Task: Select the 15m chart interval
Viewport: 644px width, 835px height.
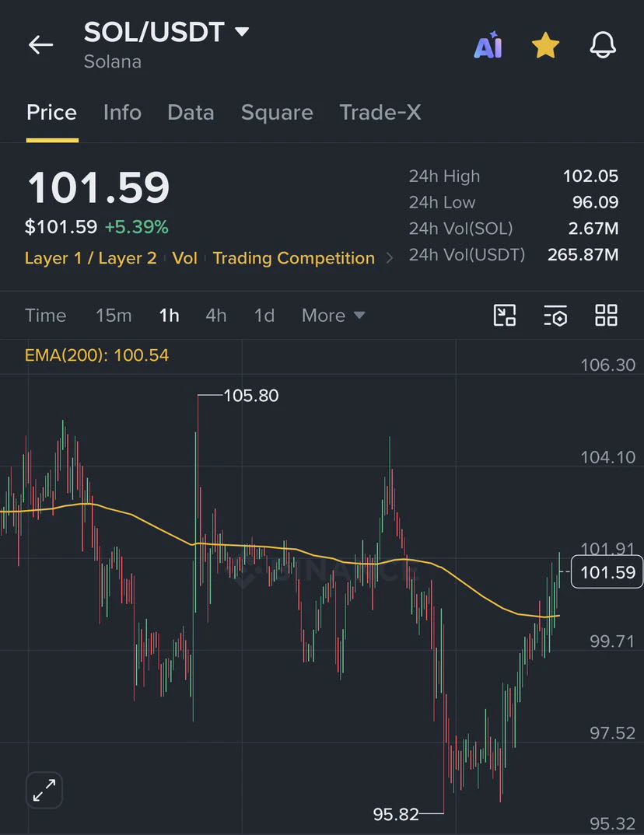Action: click(x=114, y=315)
